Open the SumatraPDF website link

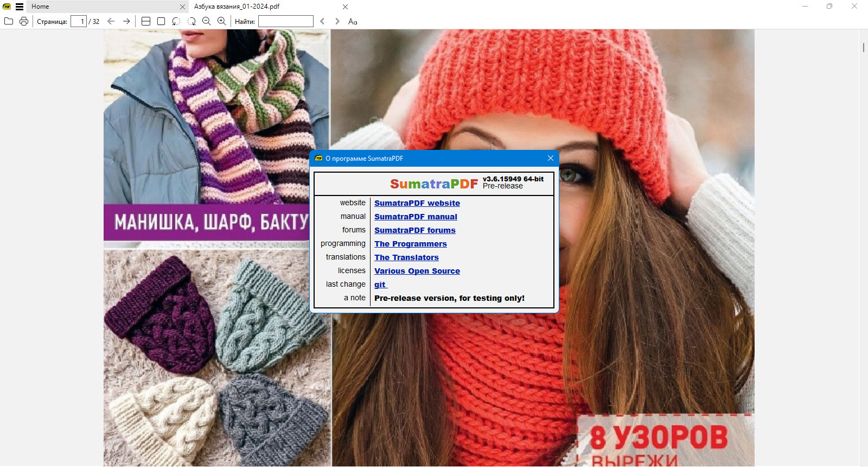point(417,203)
